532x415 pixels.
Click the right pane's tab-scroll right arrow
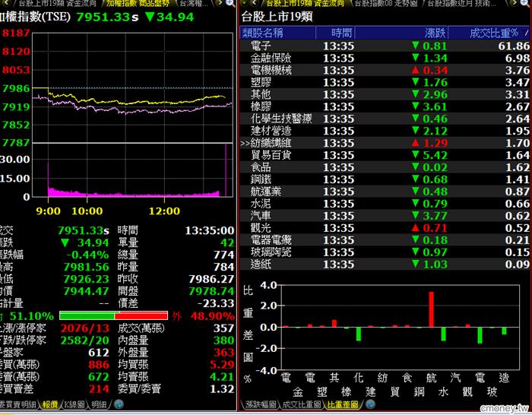click(515, 3)
